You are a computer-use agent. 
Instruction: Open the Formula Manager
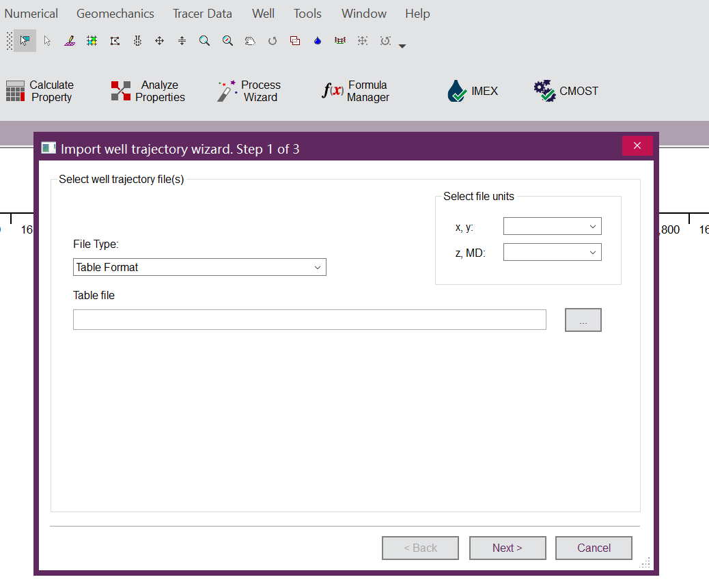(355, 91)
